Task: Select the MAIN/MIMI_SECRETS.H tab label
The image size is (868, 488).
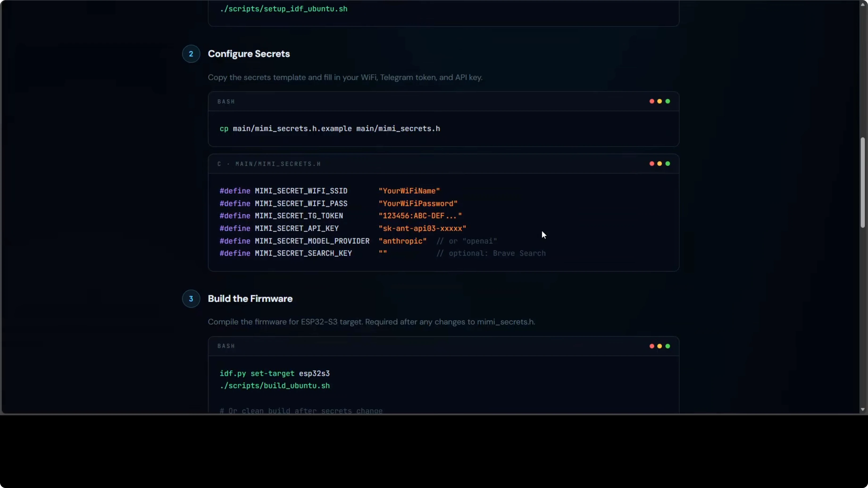Action: click(x=278, y=164)
